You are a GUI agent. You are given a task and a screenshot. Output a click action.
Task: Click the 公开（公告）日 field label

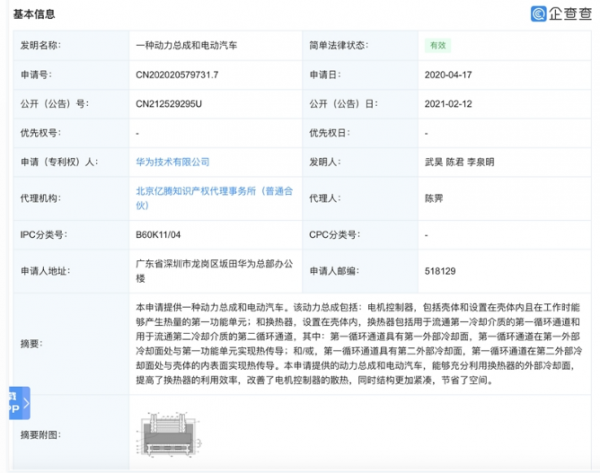coord(343,104)
